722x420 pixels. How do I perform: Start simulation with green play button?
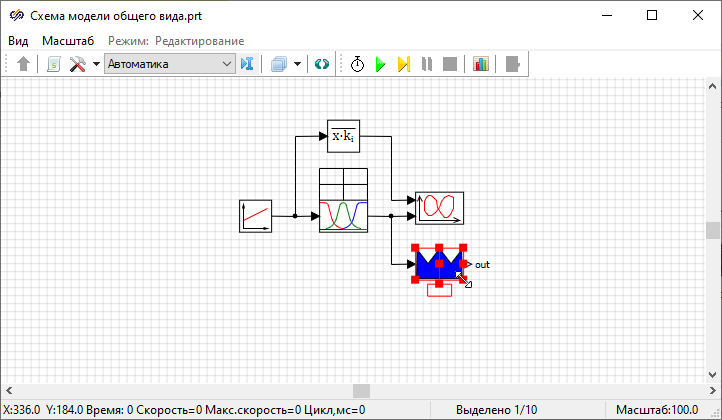[380, 64]
